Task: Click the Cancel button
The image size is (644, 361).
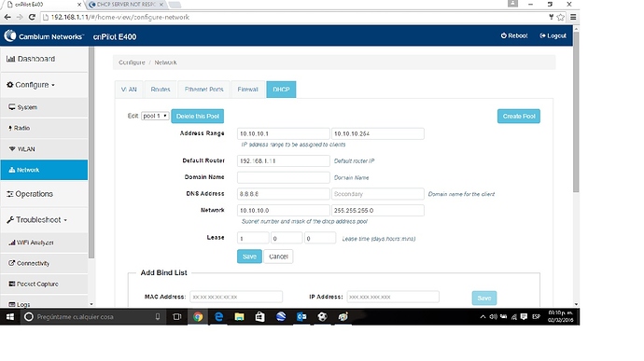Action: coord(278,257)
